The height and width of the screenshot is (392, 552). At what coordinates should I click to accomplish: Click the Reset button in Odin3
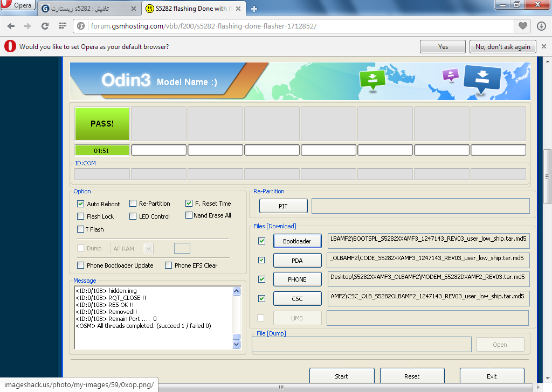(x=412, y=376)
